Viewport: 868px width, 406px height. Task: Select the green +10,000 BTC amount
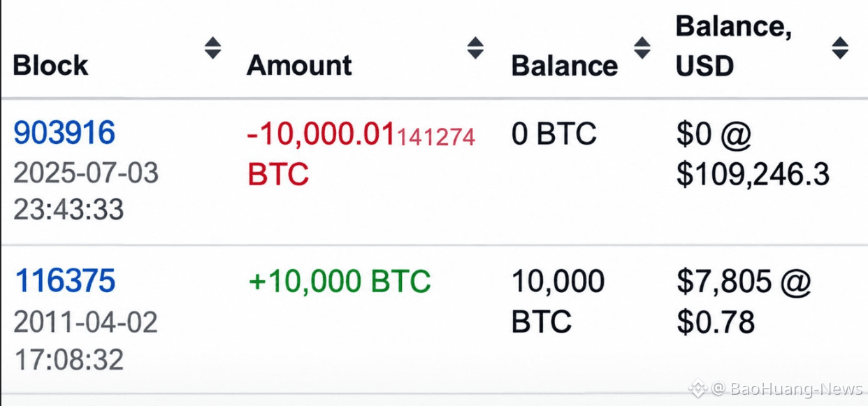click(340, 281)
